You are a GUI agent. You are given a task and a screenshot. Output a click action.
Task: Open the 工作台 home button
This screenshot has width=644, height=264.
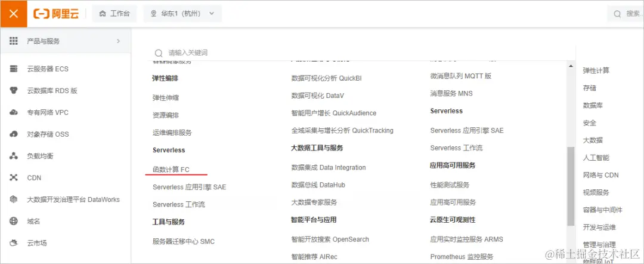[114, 14]
